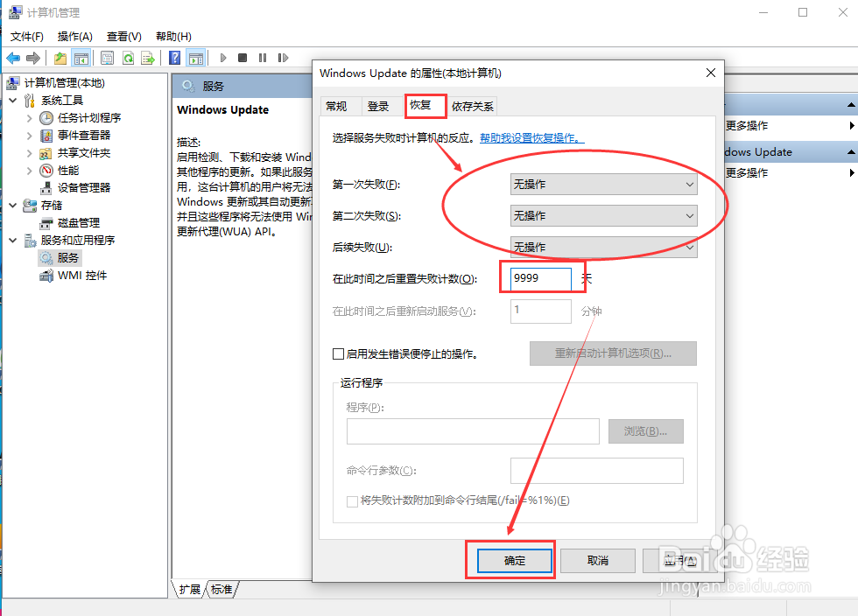858x616 pixels.
Task: Click the 重置失败计数 days input field
Action: tap(541, 278)
